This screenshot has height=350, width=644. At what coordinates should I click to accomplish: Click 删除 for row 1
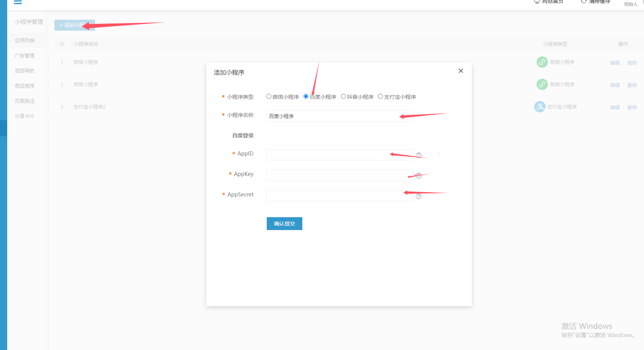(632, 63)
